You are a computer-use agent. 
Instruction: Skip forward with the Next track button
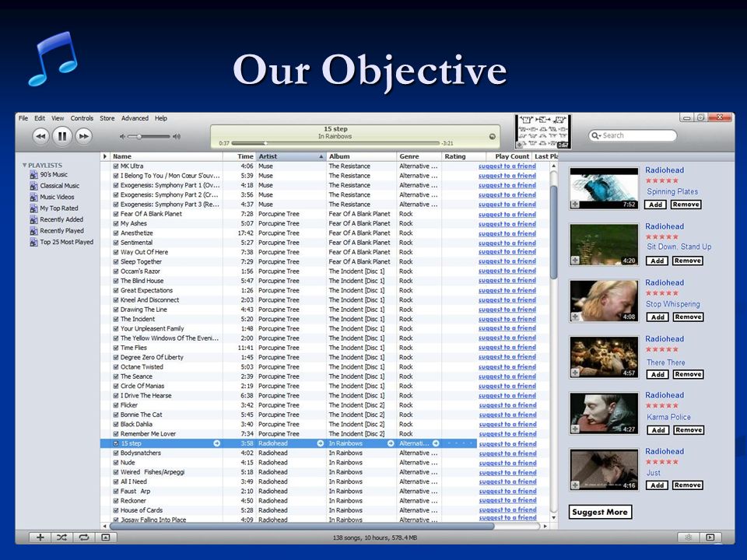(x=83, y=137)
